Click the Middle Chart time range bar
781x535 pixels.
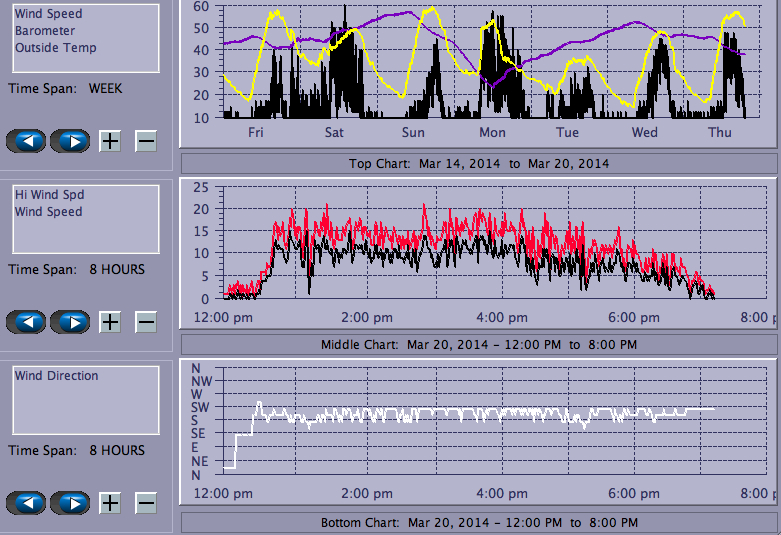(478, 345)
